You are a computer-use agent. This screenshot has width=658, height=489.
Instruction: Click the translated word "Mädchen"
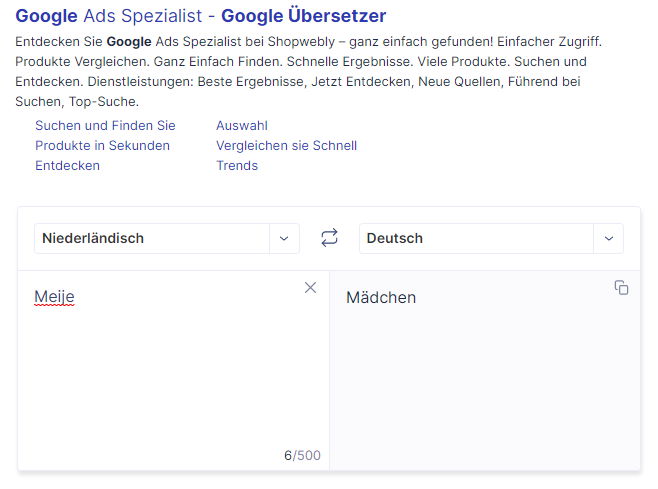381,298
